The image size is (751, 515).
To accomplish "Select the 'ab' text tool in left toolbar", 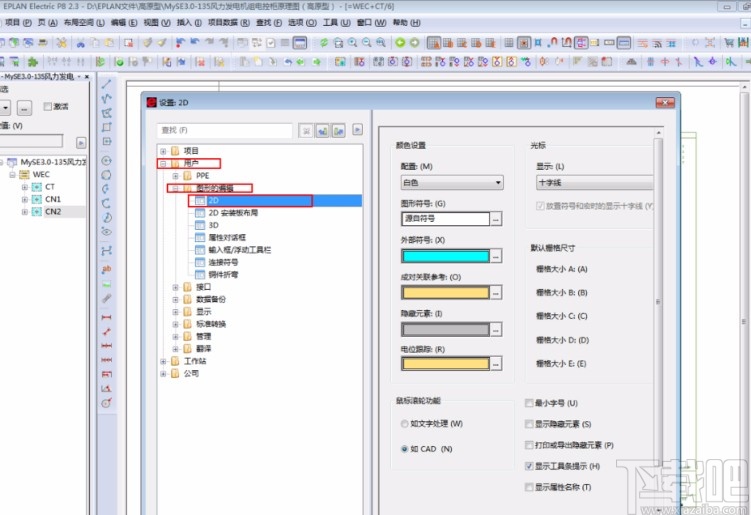I will pyautogui.click(x=106, y=269).
